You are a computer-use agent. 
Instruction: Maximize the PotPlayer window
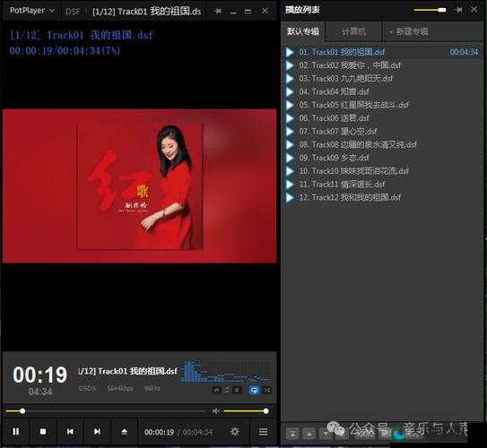click(x=248, y=12)
